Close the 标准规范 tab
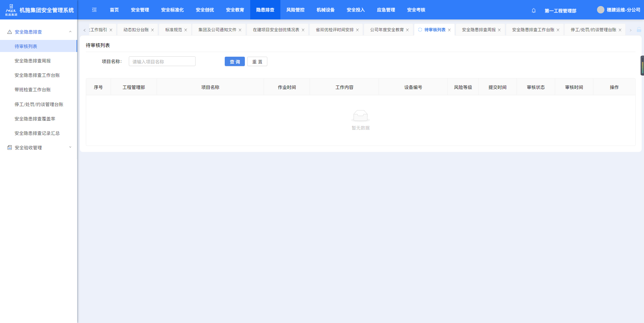The image size is (644, 323). coord(186,30)
